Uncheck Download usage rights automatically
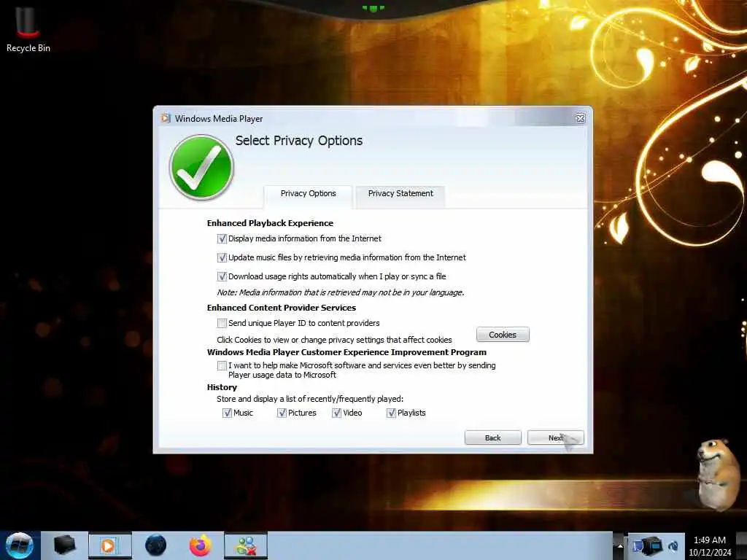 [222, 276]
